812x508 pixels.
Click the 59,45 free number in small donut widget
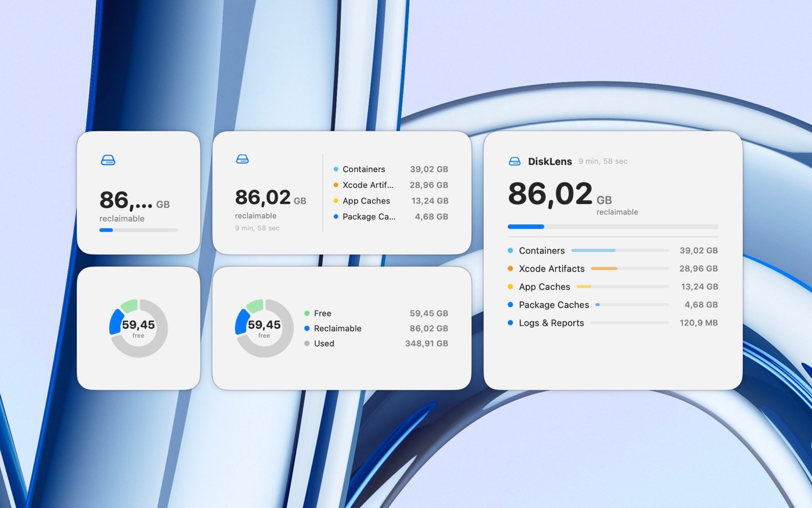click(139, 325)
